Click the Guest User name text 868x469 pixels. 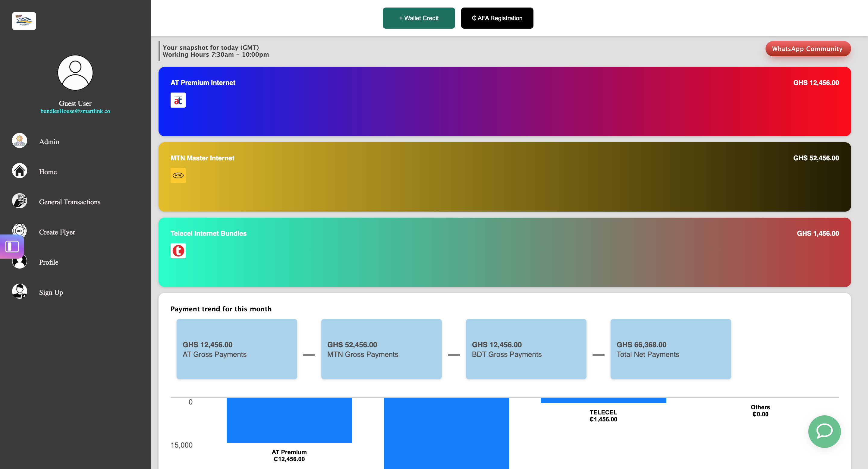pos(75,103)
